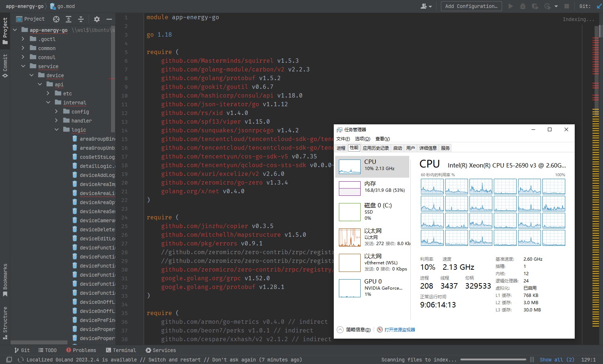Screen dimensions: 603x364
Task: Open the TODO tool window
Action: pos(48,350)
